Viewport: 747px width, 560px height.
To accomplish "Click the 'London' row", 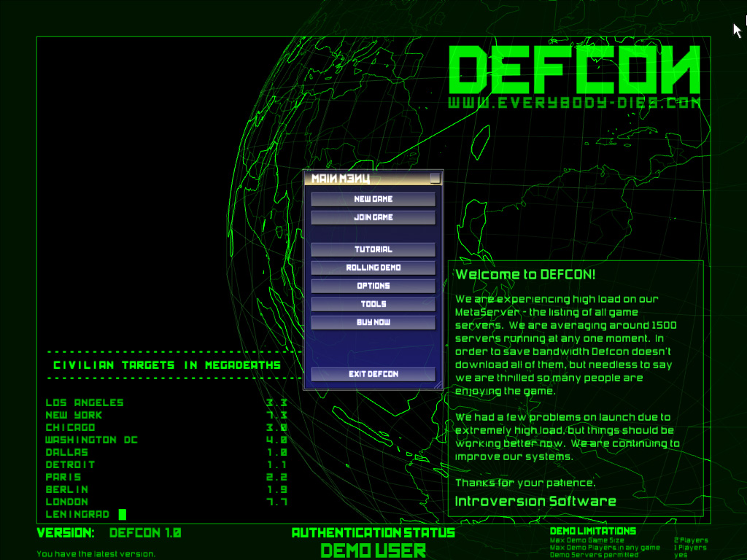I will pos(166,502).
